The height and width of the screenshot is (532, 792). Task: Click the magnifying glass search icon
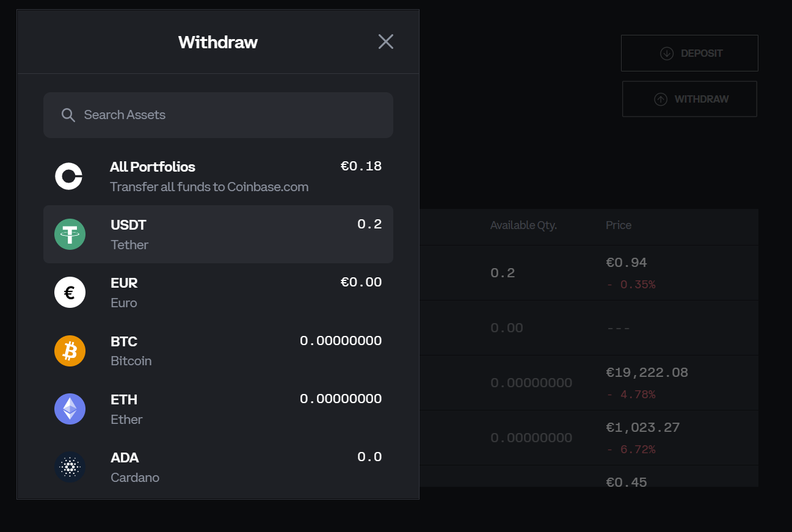click(x=68, y=115)
